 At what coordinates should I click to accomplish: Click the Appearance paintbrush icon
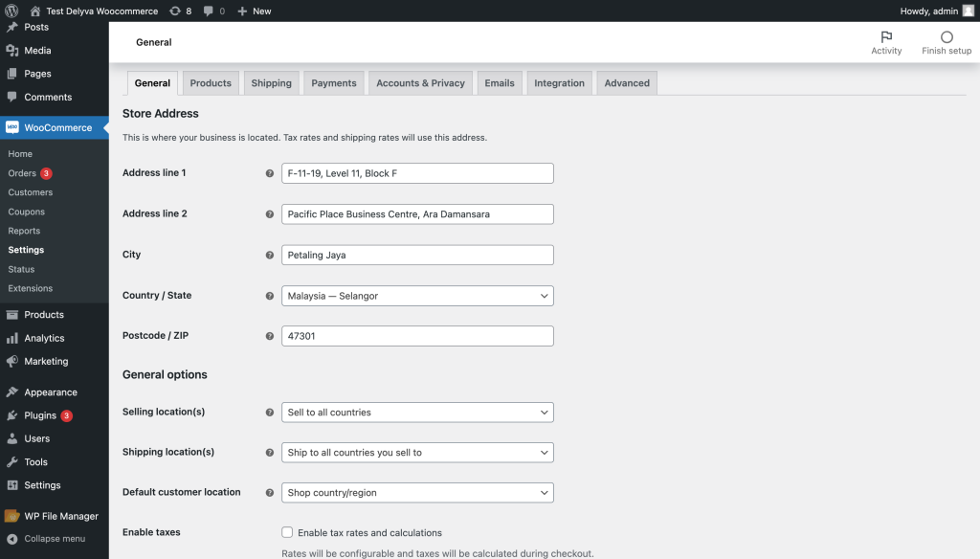point(11,392)
